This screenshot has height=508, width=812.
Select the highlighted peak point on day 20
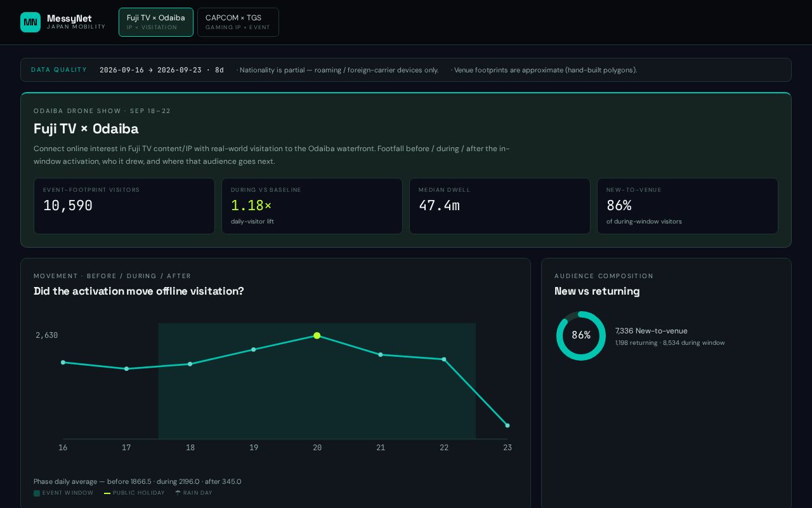click(x=317, y=335)
